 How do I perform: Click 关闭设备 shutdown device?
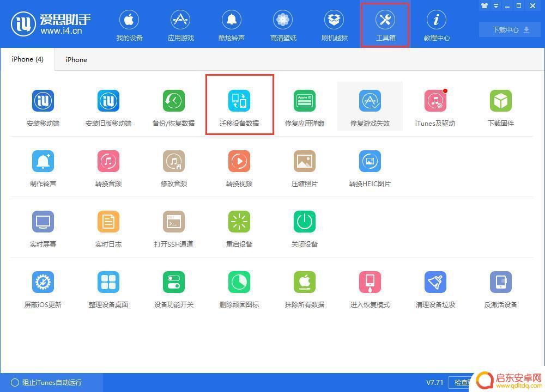coord(305,229)
